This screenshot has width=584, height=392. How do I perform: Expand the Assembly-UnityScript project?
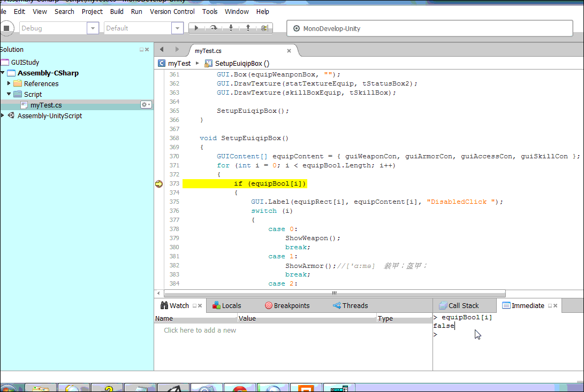pos(3,116)
